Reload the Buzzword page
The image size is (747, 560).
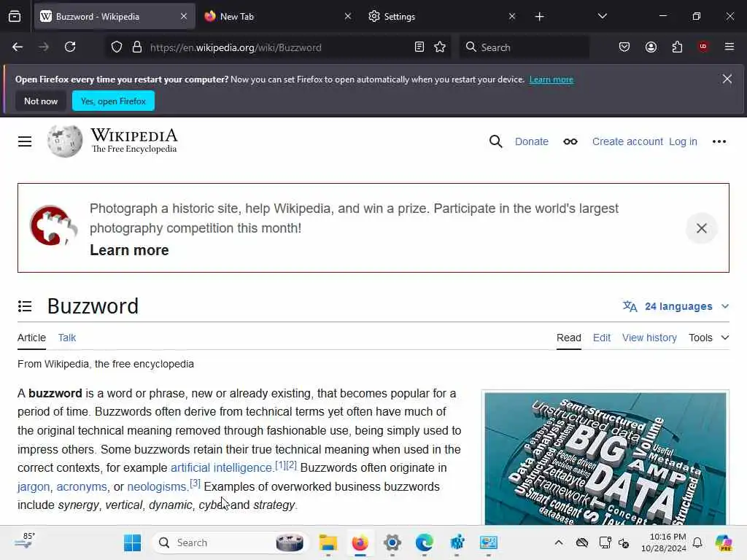point(70,47)
